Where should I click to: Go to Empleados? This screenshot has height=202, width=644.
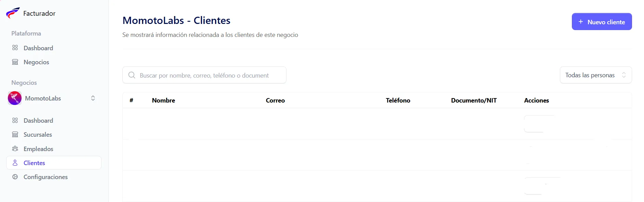click(x=54, y=149)
